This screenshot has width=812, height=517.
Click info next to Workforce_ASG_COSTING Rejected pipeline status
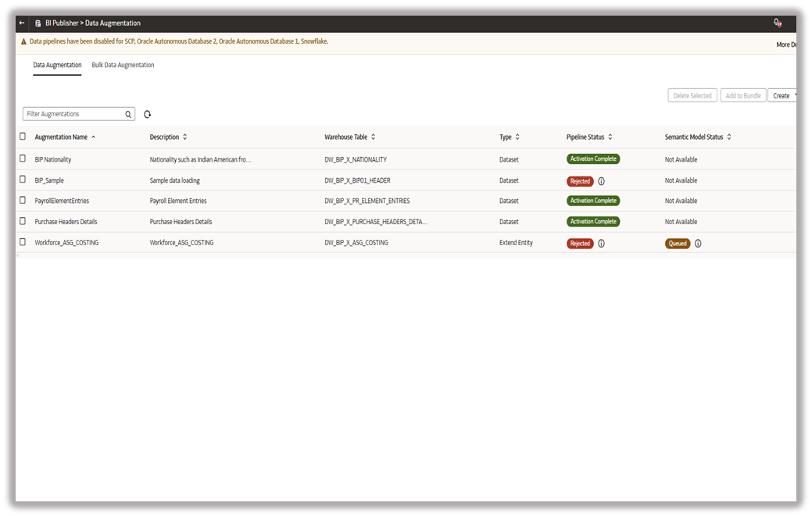(603, 243)
